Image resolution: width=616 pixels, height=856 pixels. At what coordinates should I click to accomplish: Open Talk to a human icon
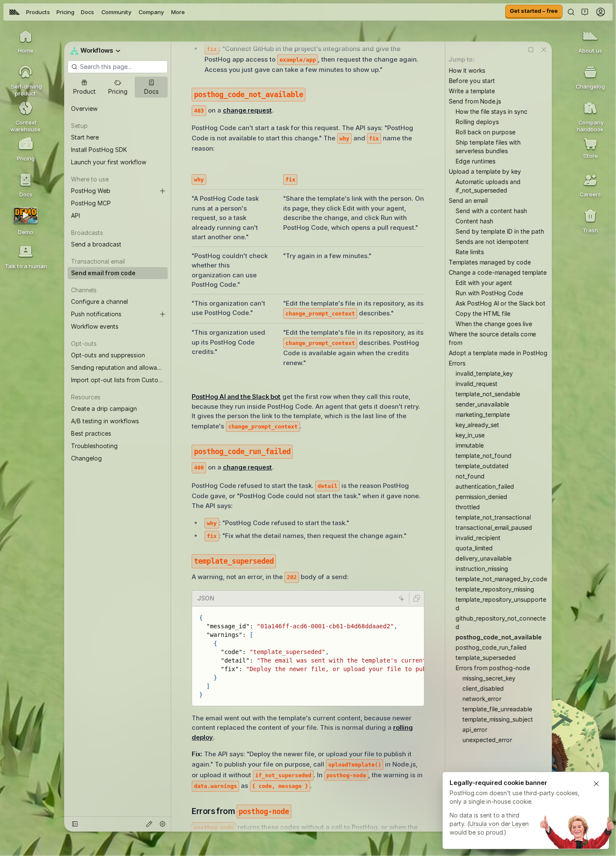[x=26, y=257]
